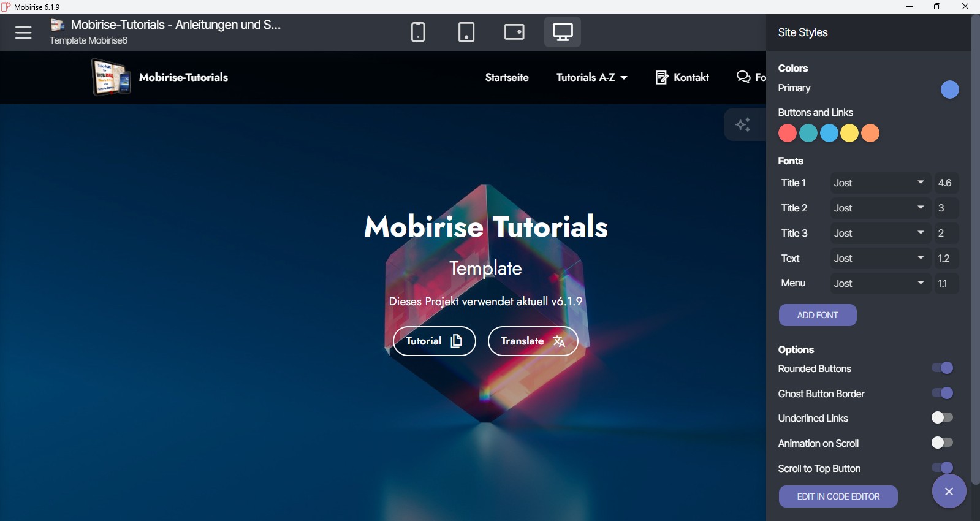
Task: Close Site Styles with round X button
Action: pos(949,491)
